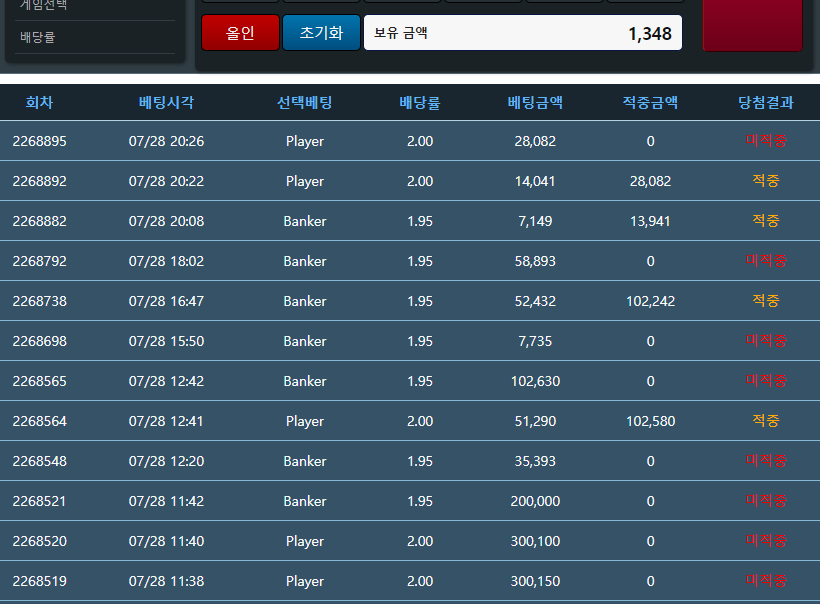The image size is (820, 604).
Task: Click bet time 07/28 11:38
Action: (x=166, y=581)
